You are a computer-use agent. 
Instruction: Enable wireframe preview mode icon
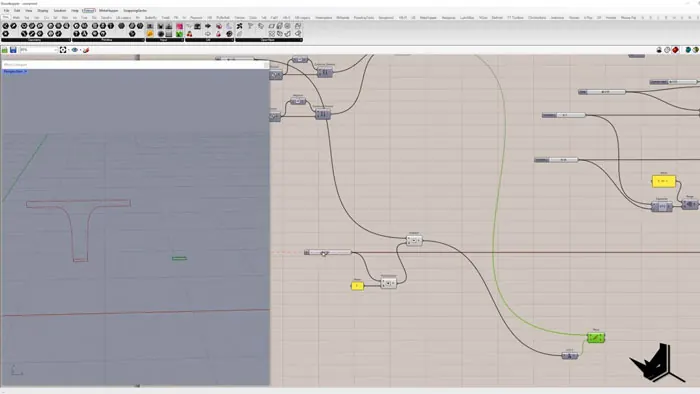pos(667,50)
